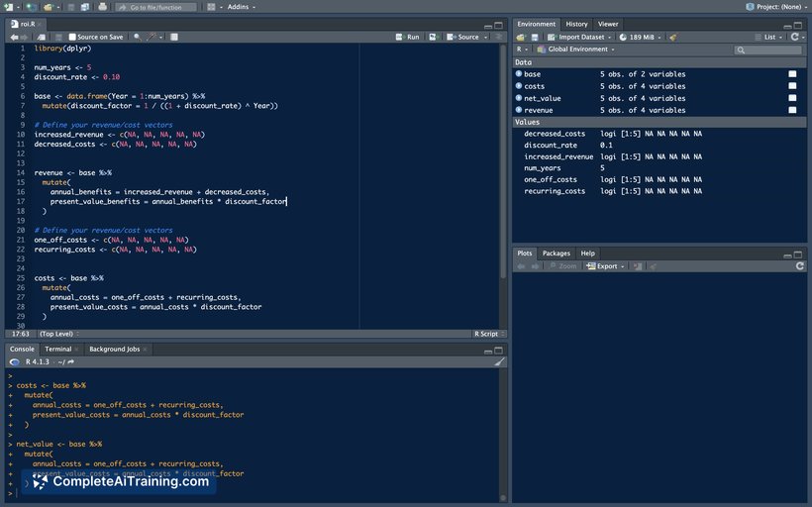Click the New File icon in main toolbar

tap(9, 7)
